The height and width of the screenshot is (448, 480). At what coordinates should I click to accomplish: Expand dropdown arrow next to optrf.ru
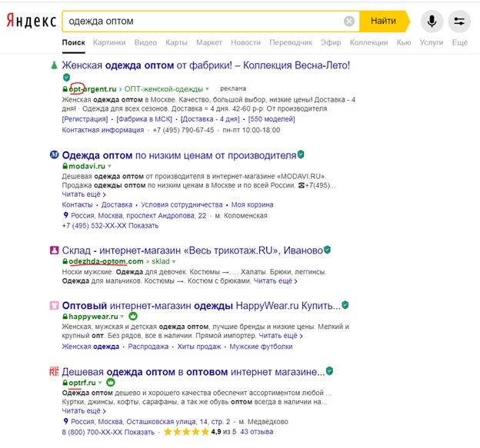[100, 383]
